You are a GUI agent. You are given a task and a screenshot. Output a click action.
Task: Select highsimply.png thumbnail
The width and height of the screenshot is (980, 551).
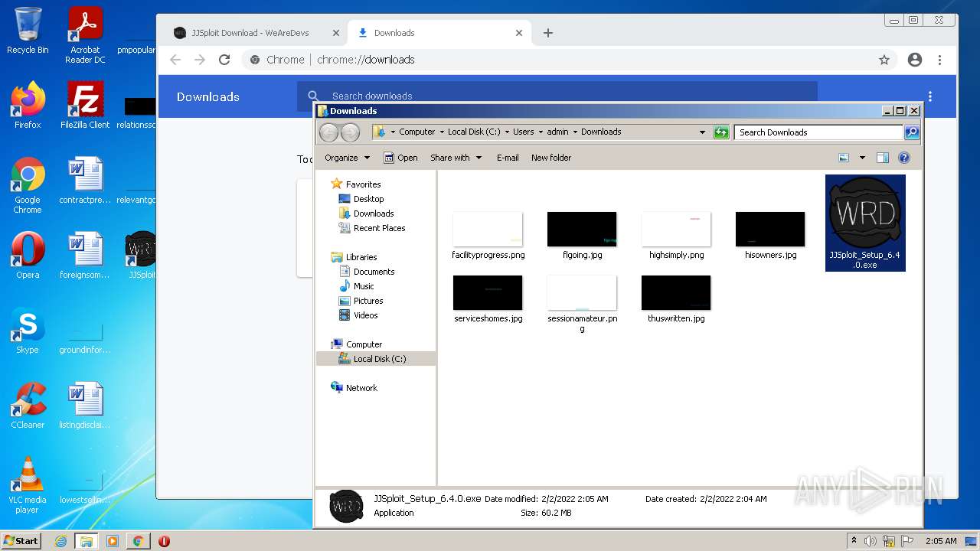[x=676, y=230]
